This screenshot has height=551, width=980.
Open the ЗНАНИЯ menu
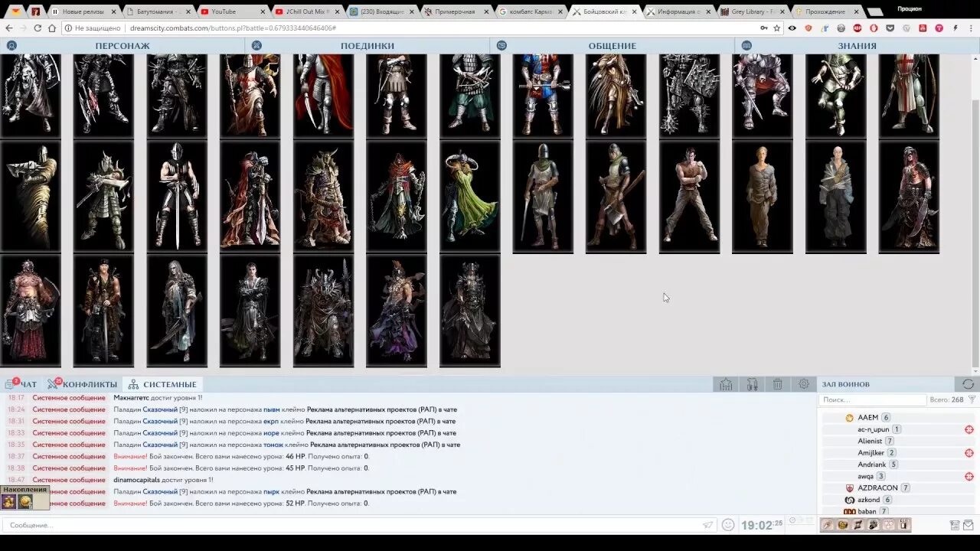857,46
